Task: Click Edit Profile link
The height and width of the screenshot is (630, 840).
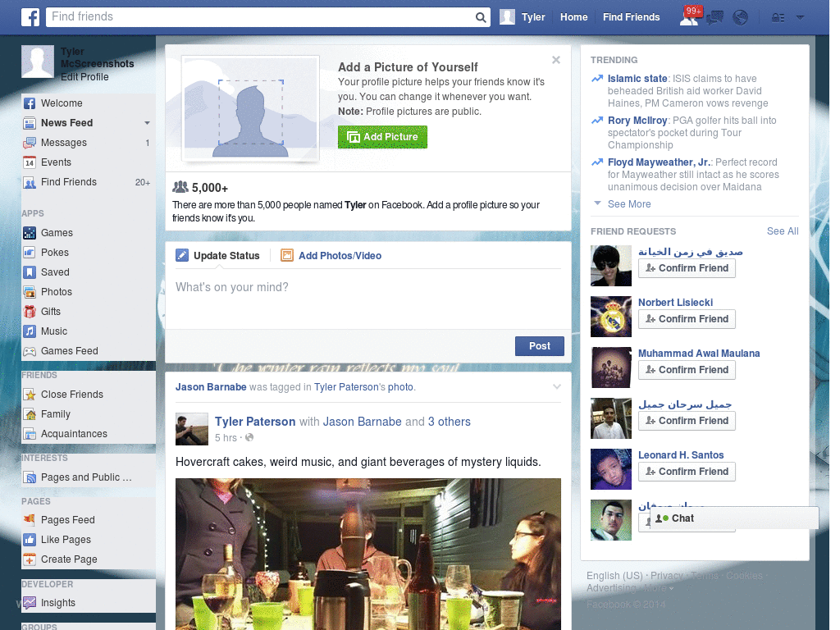Action: pyautogui.click(x=84, y=76)
